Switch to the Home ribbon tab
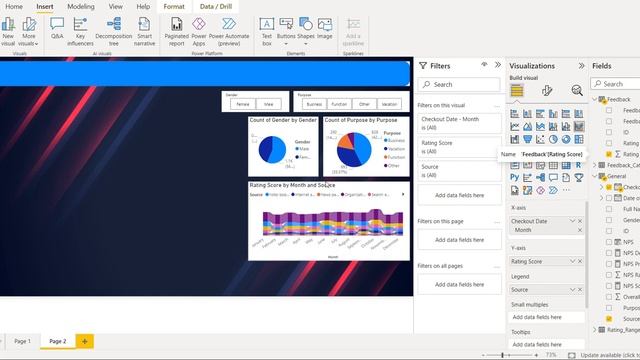640x360 pixels. (14, 7)
